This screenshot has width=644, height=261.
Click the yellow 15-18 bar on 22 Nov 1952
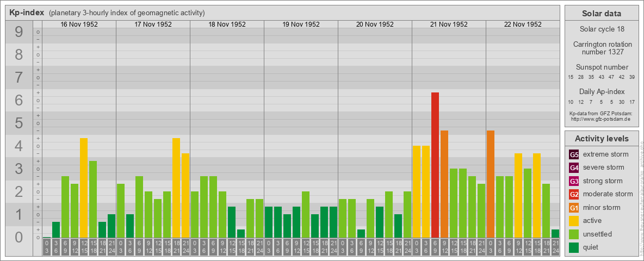pyautogui.click(x=537, y=195)
